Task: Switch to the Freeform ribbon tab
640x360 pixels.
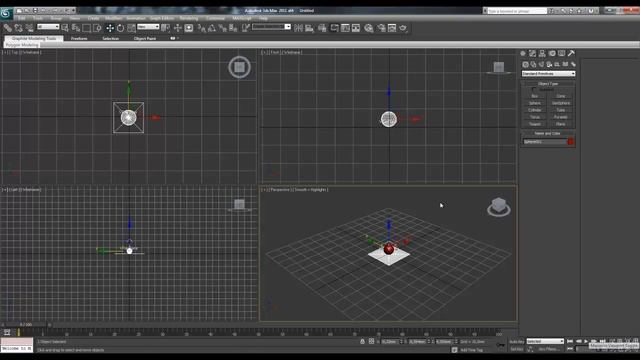Action: click(x=79, y=38)
